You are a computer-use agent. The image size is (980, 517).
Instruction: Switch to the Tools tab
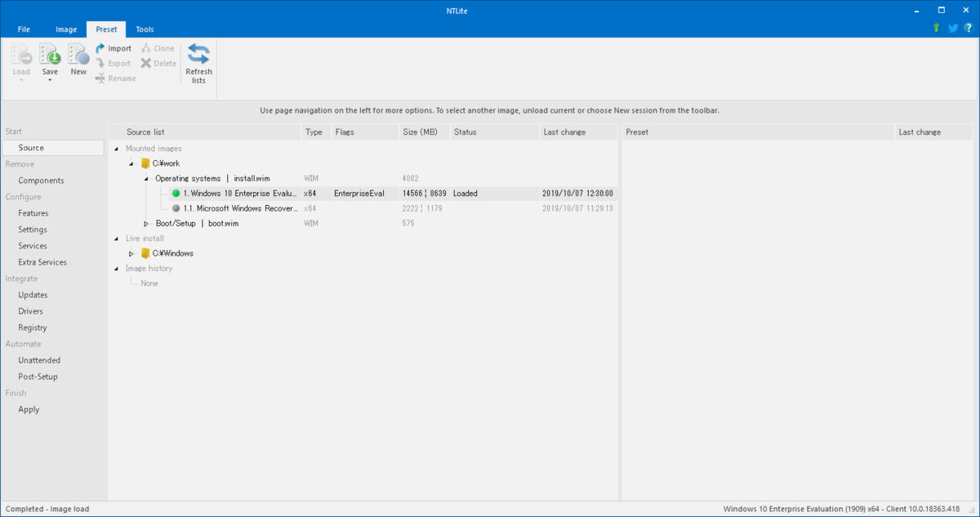(x=145, y=29)
